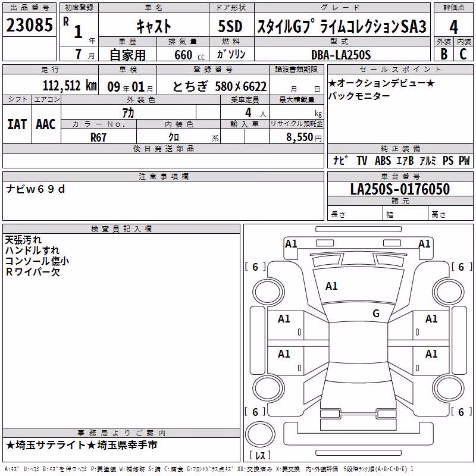This screenshot has width=476, height=476.
Task: Click equipment item PW
Action: click(464, 161)
